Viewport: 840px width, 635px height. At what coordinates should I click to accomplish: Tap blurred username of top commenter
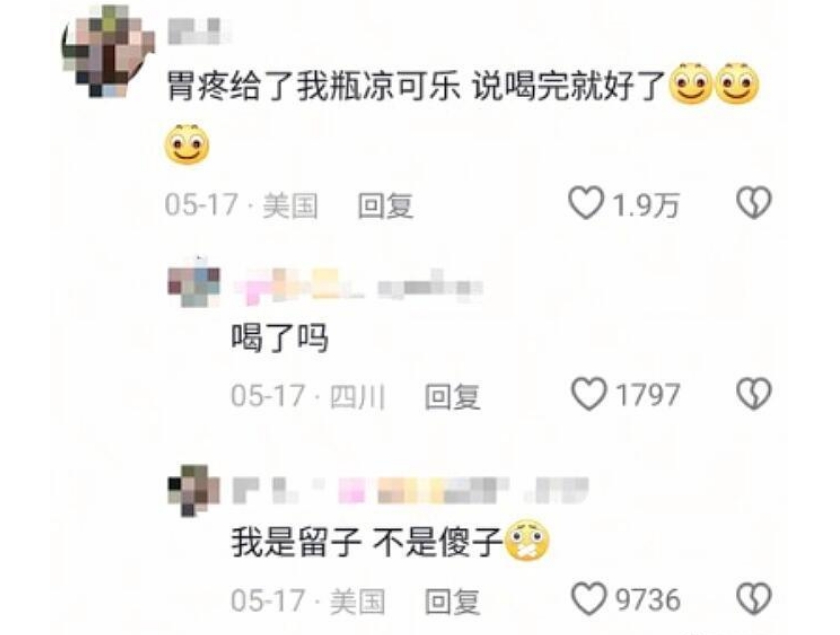click(x=200, y=31)
